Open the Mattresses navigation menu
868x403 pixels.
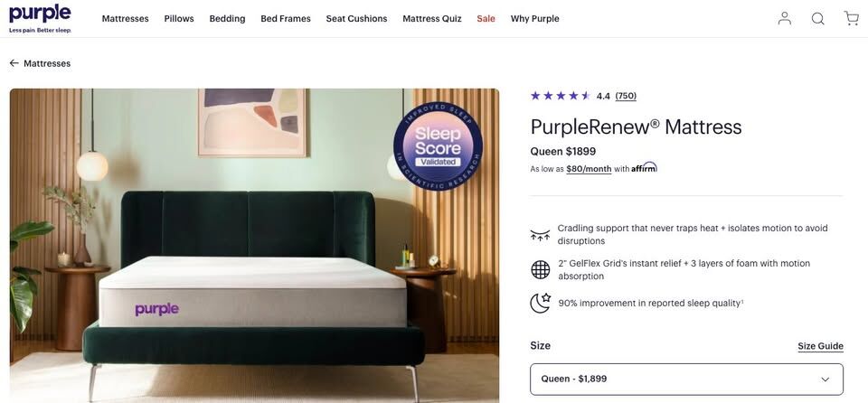pos(125,18)
